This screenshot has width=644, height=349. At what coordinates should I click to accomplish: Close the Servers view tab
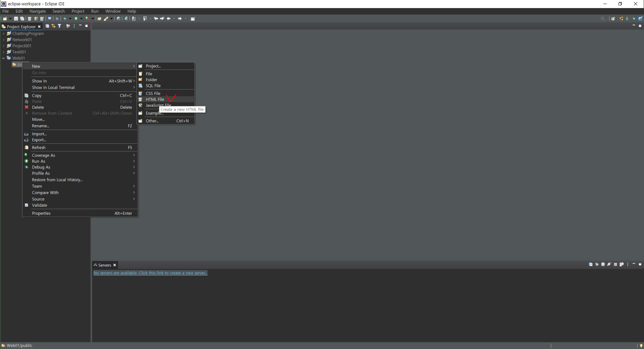(115, 265)
